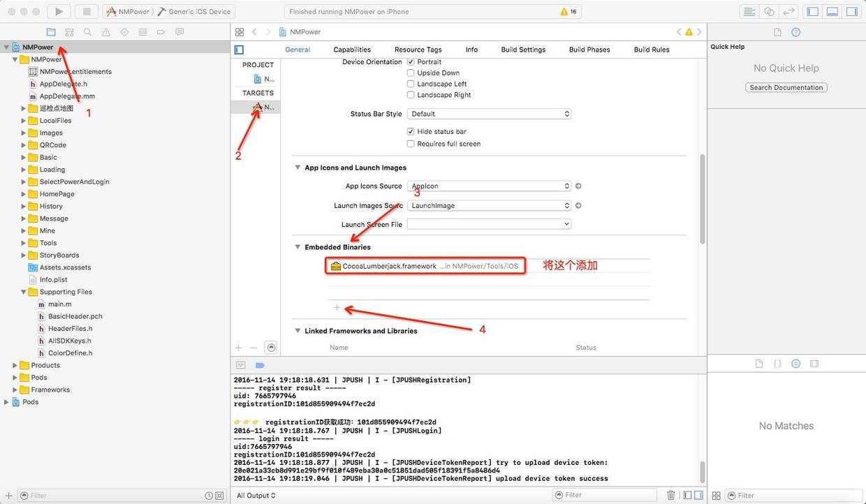Open the Capabilities tab
The image size is (866, 504).
[352, 50]
